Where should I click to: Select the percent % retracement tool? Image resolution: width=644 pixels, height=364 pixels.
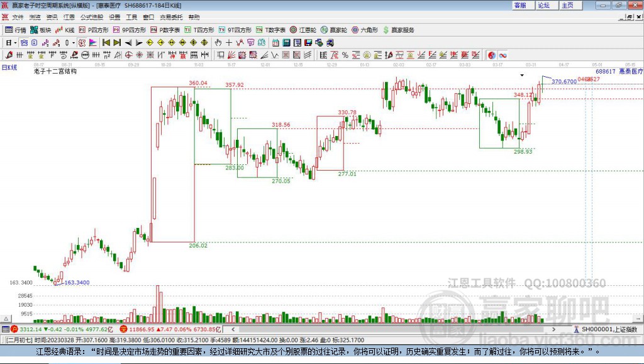point(345,55)
